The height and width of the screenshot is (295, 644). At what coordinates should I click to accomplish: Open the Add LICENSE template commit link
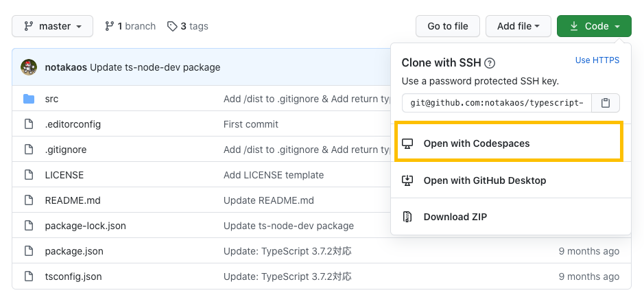pyautogui.click(x=274, y=175)
